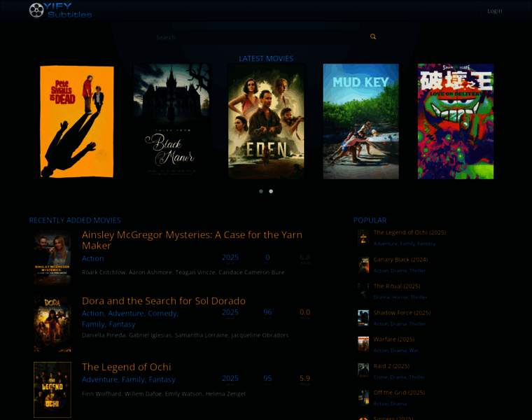The width and height of the screenshot is (532, 420).
Task: Click Off the Grid small poster icon
Action: 363,398
